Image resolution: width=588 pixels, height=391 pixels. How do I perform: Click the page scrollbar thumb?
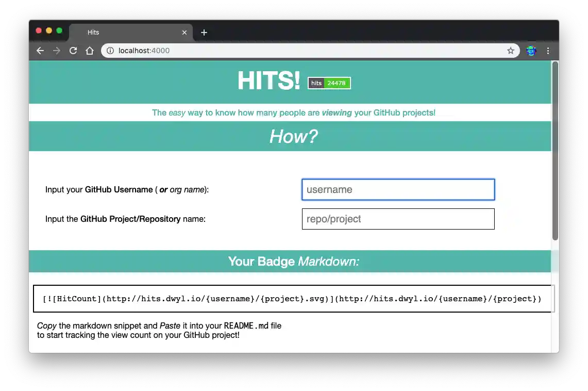click(555, 150)
